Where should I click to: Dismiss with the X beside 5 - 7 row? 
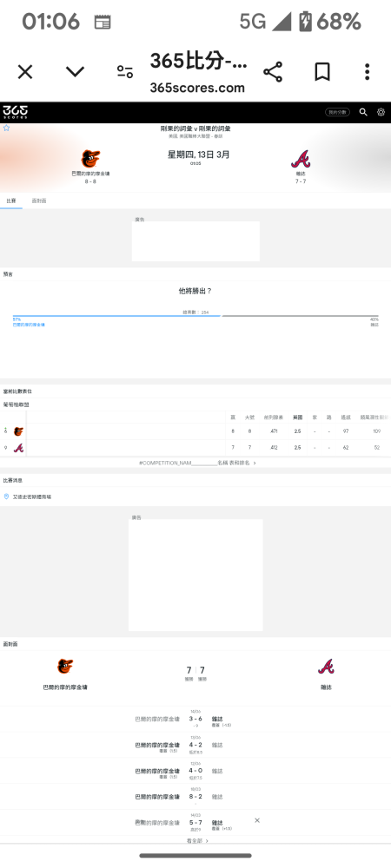coord(257,820)
